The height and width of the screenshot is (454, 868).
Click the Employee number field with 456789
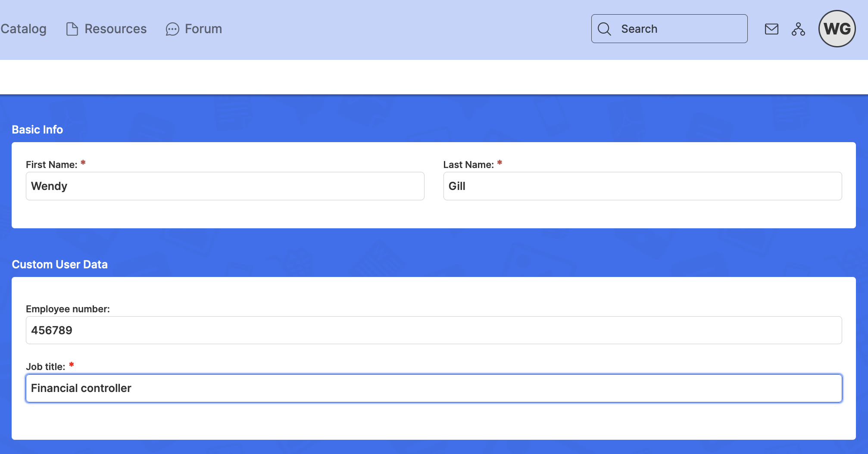pos(434,330)
